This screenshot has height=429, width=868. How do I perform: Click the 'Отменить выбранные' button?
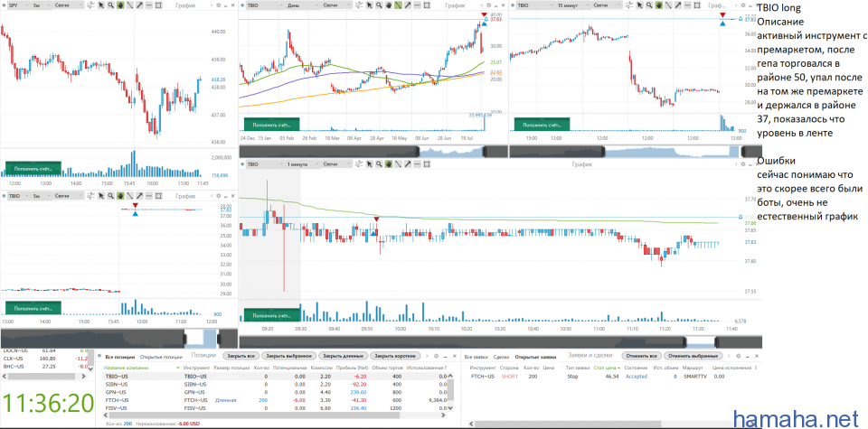coord(693,356)
